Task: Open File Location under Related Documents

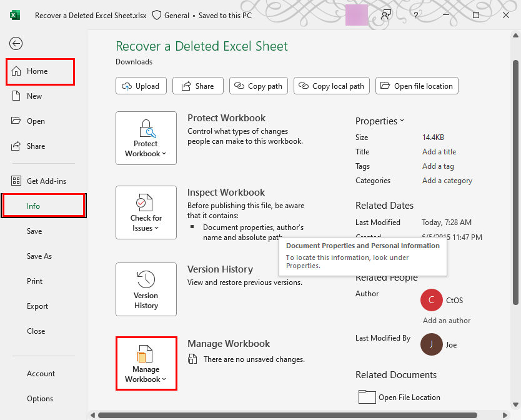Action: (399, 397)
